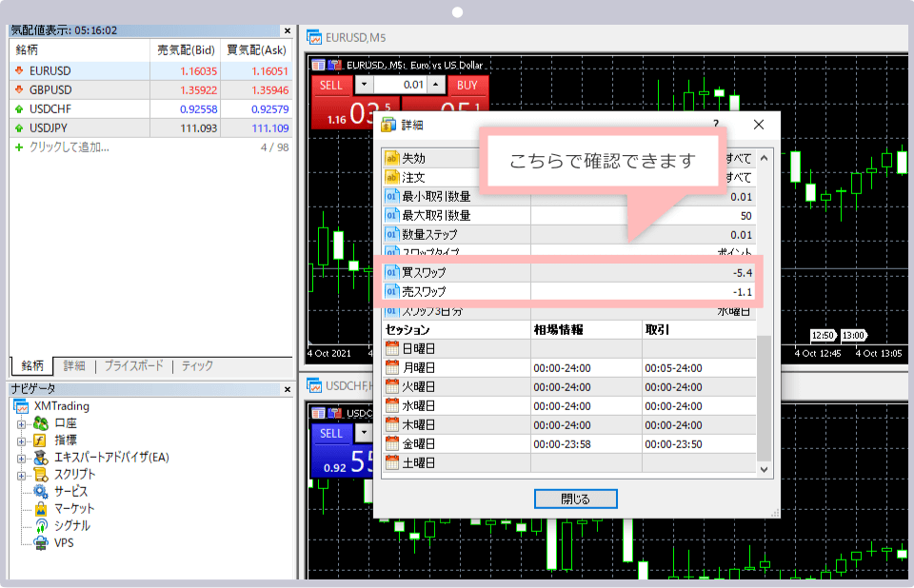This screenshot has height=588, width=914.
Task: Click the スクリプト folder icon
Action: pyautogui.click(x=41, y=474)
